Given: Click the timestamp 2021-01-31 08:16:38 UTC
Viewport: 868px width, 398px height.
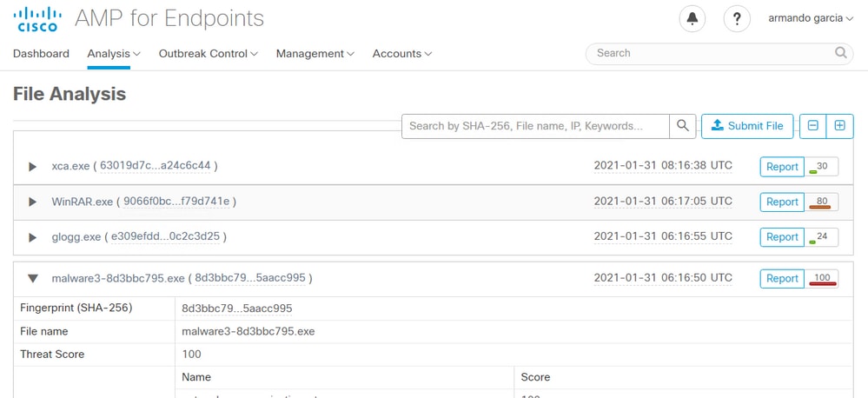Looking at the screenshot, I should (x=663, y=165).
